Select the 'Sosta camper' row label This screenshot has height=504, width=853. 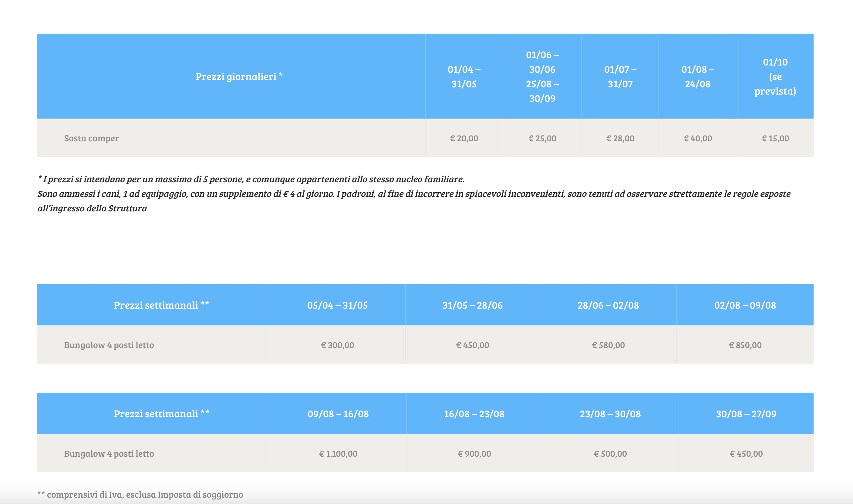(x=91, y=138)
